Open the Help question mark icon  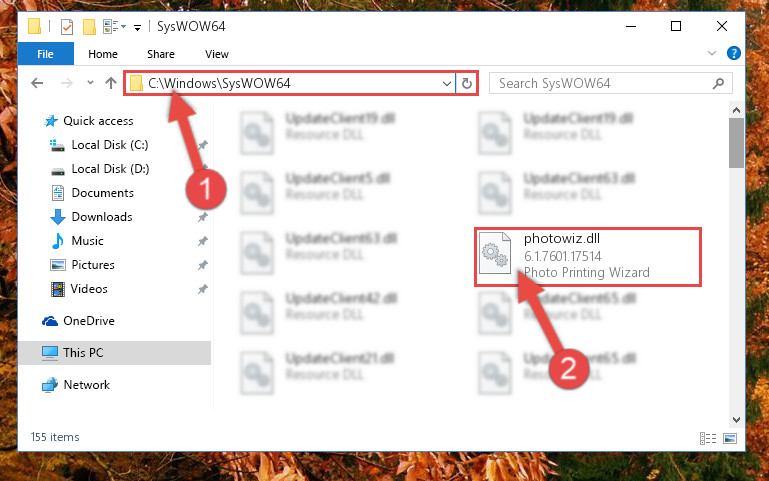click(x=734, y=53)
